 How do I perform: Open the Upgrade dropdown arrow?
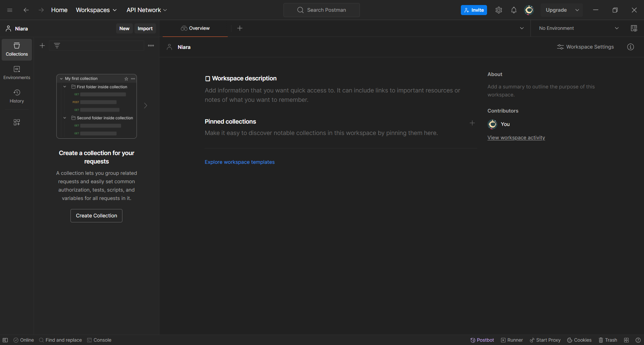click(577, 10)
